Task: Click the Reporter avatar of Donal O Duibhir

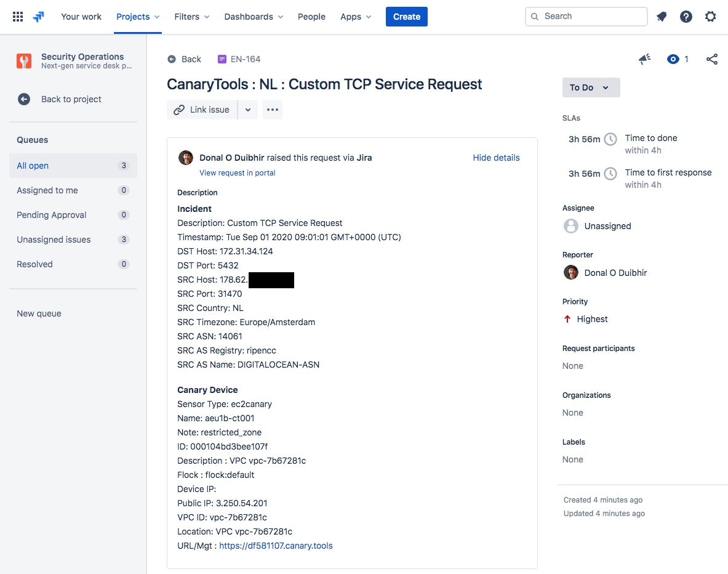Action: (571, 272)
